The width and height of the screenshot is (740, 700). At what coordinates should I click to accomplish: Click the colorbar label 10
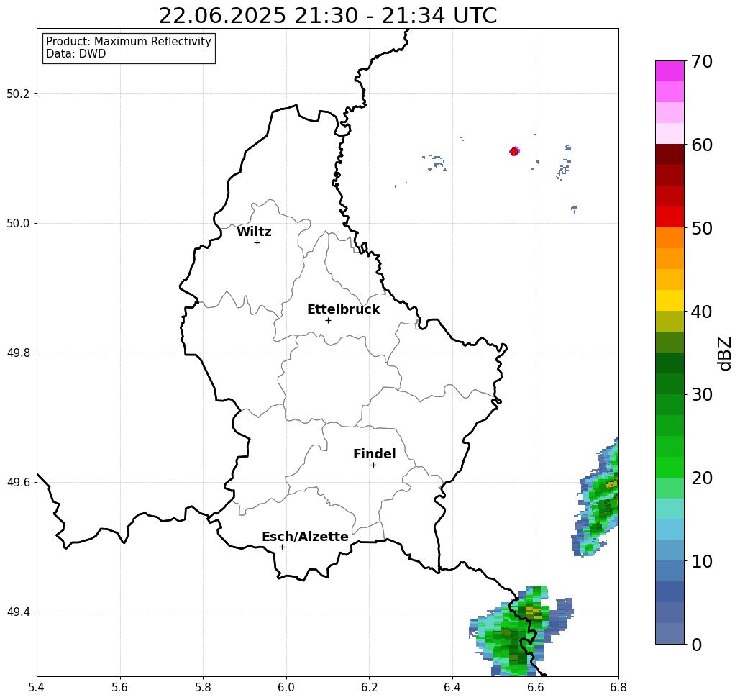702,561
